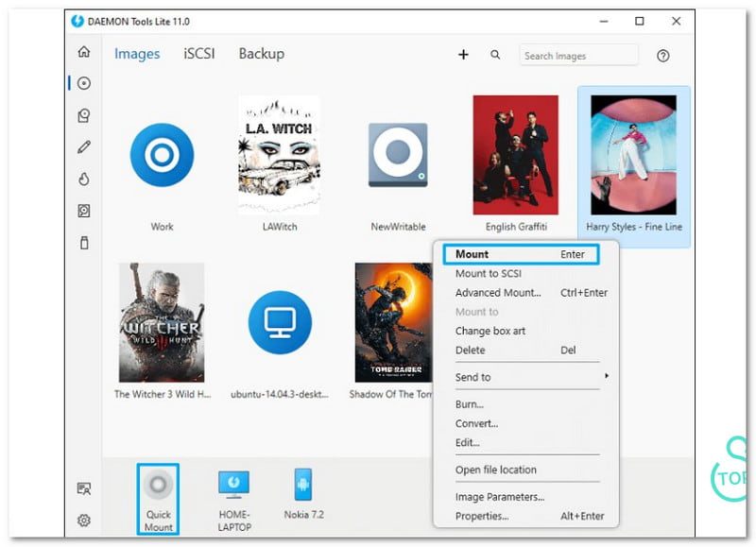Click into the Search Images field

[577, 56]
